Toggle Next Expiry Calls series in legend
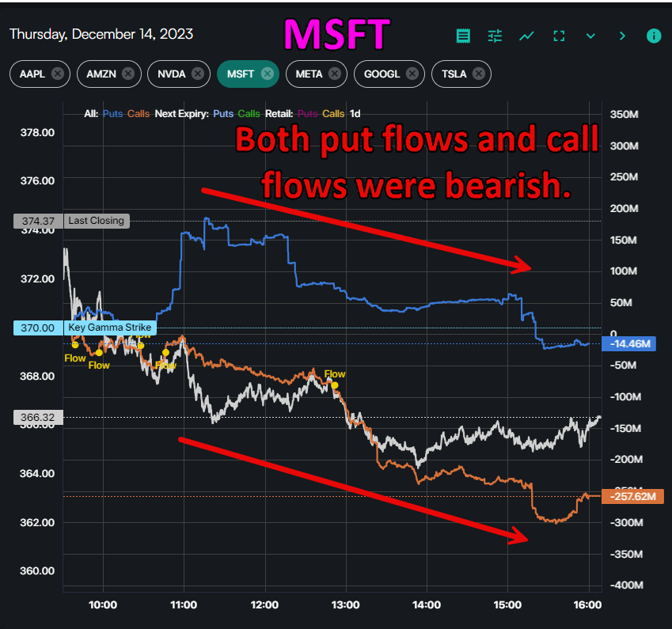This screenshot has width=672, height=629. 249,114
